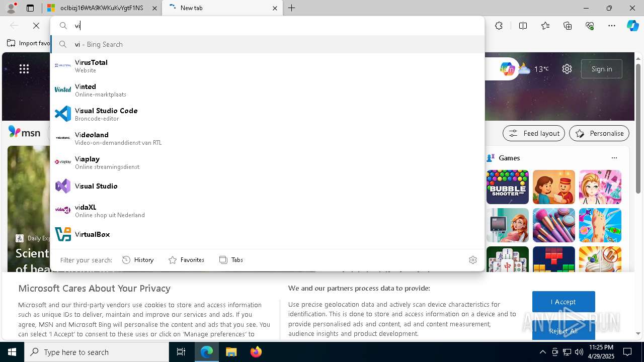Click the Windows taskbar search box
This screenshot has width=644, height=362.
click(97, 352)
